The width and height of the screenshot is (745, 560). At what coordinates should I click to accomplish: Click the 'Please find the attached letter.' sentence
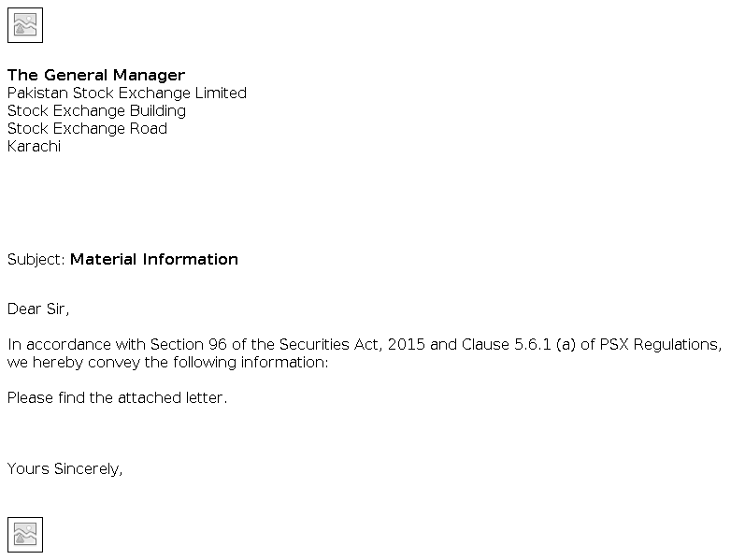point(118,397)
